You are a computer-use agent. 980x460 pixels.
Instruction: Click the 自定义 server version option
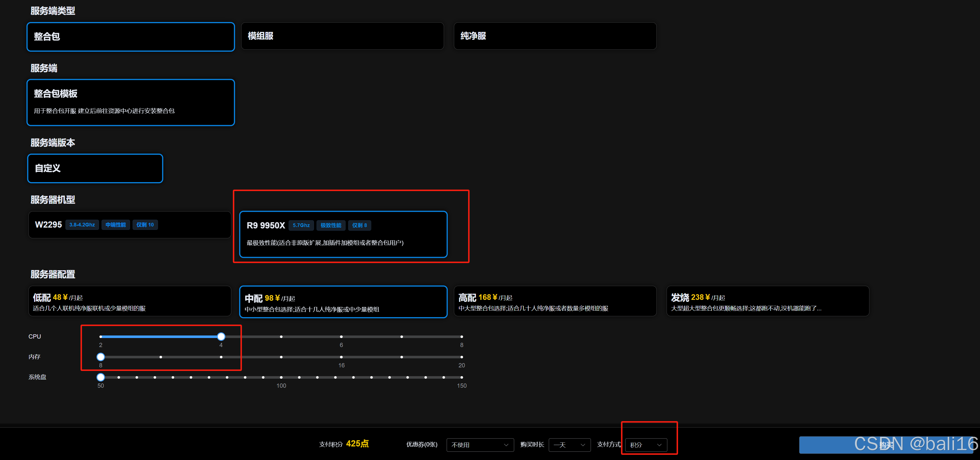point(95,168)
